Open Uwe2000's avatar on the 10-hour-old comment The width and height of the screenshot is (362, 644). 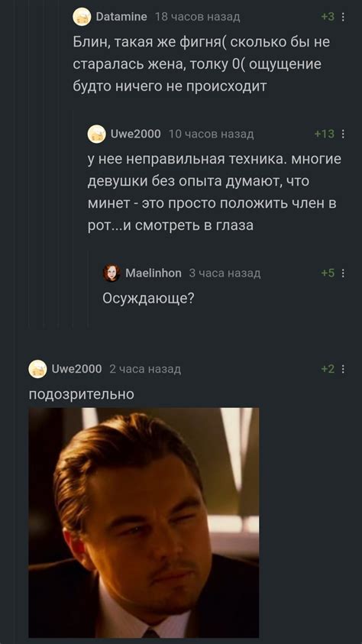pos(96,134)
